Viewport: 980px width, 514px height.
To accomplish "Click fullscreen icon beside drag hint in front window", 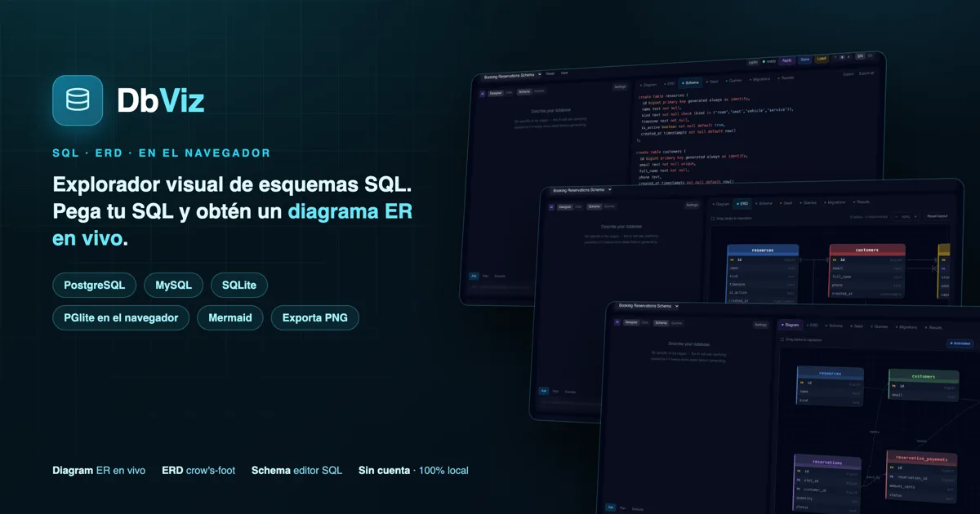I will (x=782, y=339).
